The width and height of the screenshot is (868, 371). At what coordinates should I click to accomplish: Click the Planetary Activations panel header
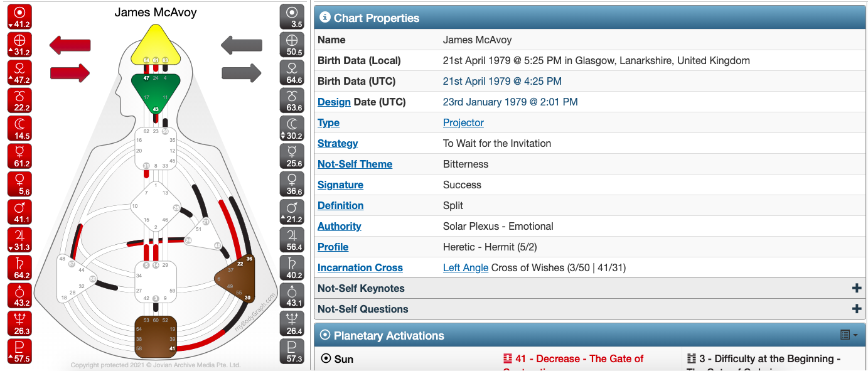click(590, 335)
